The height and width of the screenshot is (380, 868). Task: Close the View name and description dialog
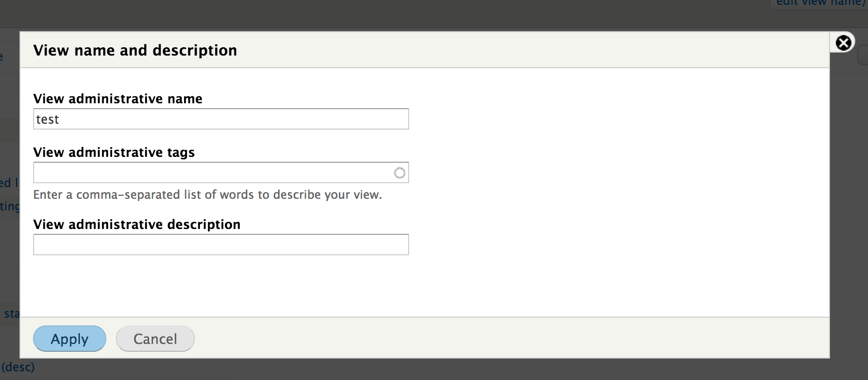pos(844,42)
